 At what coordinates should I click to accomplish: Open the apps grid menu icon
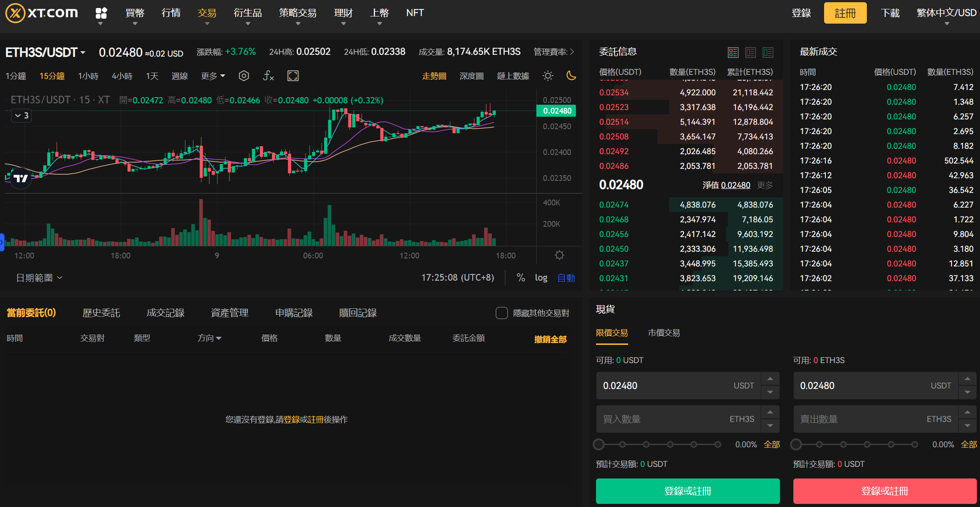(101, 13)
